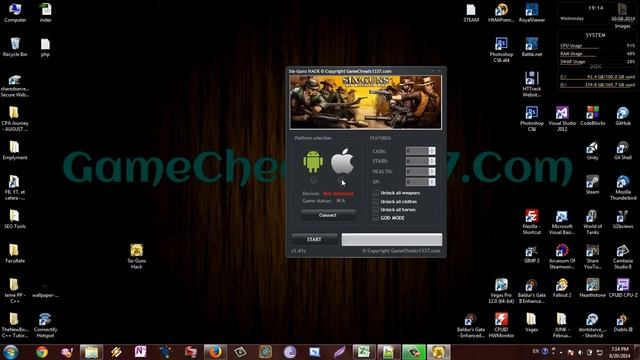Screen dimensions: 640x360
Task: Click the CASH amount field
Action: pyautogui.click(x=417, y=151)
